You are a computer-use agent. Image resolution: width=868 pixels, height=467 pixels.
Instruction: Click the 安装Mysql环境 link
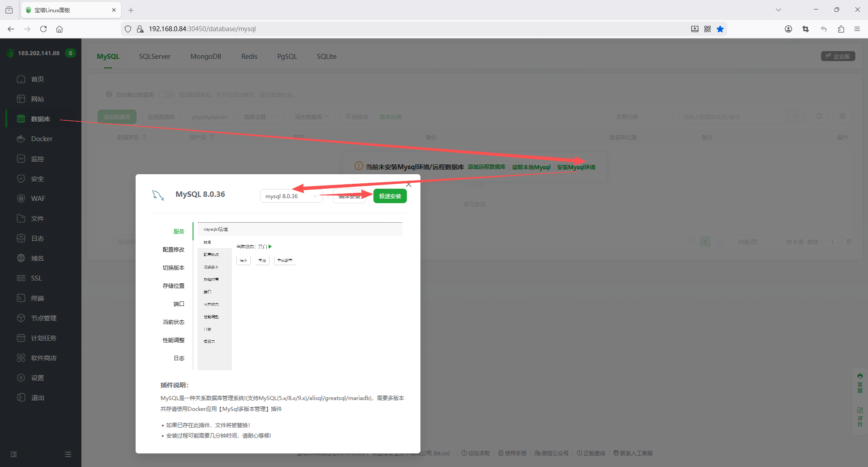point(576,167)
